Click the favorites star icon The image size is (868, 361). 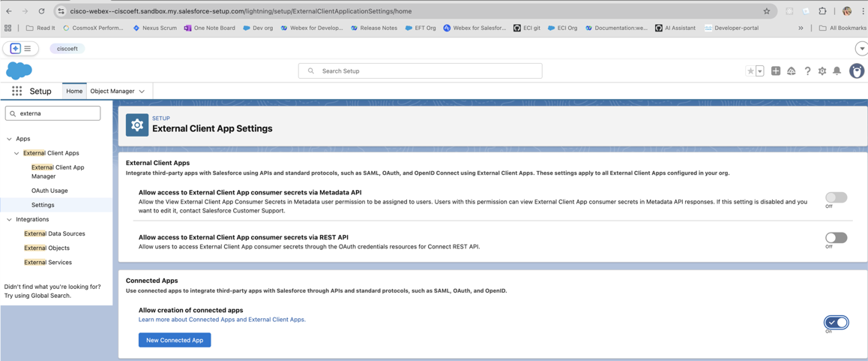(x=750, y=71)
